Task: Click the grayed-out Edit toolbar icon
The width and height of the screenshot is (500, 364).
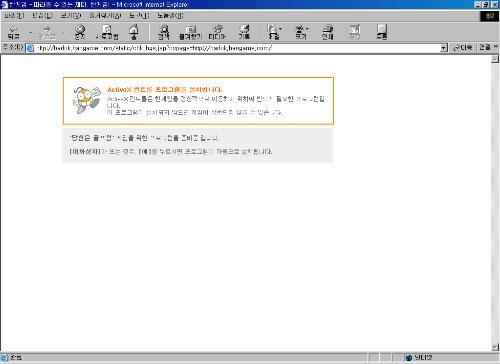Action: click(x=355, y=32)
